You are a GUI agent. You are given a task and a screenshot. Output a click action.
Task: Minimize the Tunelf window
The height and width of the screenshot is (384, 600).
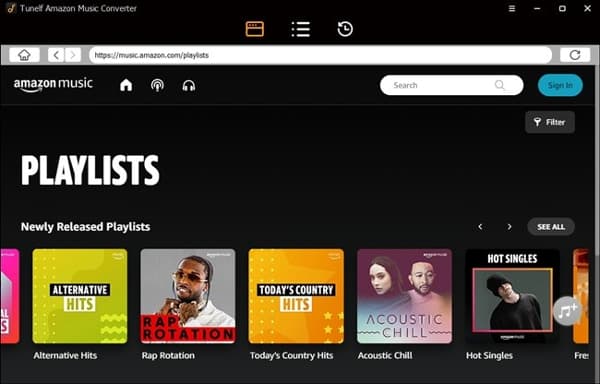537,8
